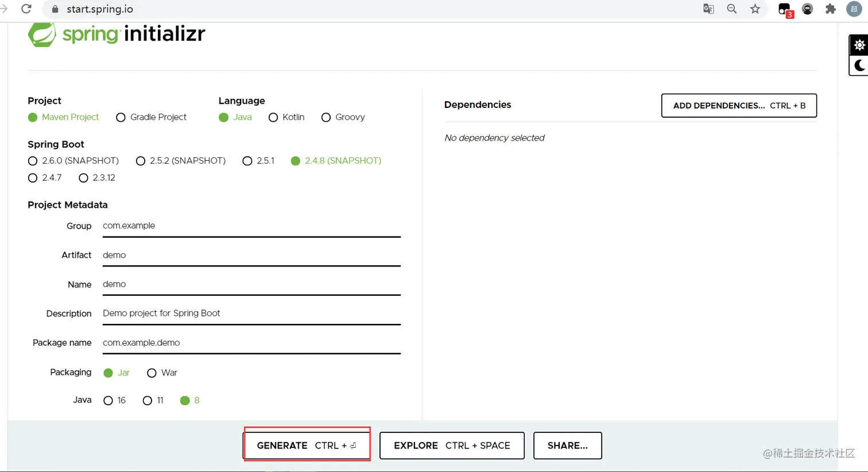Click the Spring Initializr logo

[x=117, y=34]
